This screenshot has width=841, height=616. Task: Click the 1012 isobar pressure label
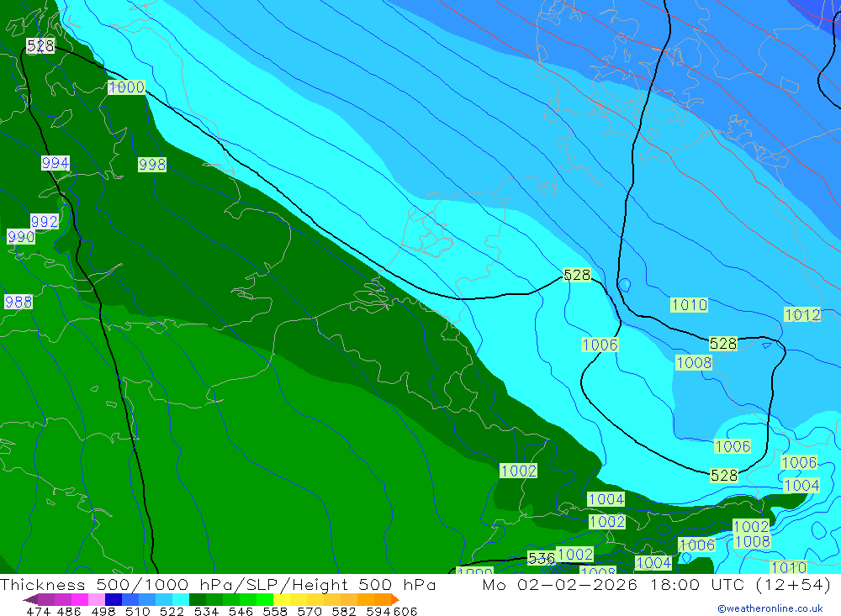tap(802, 314)
